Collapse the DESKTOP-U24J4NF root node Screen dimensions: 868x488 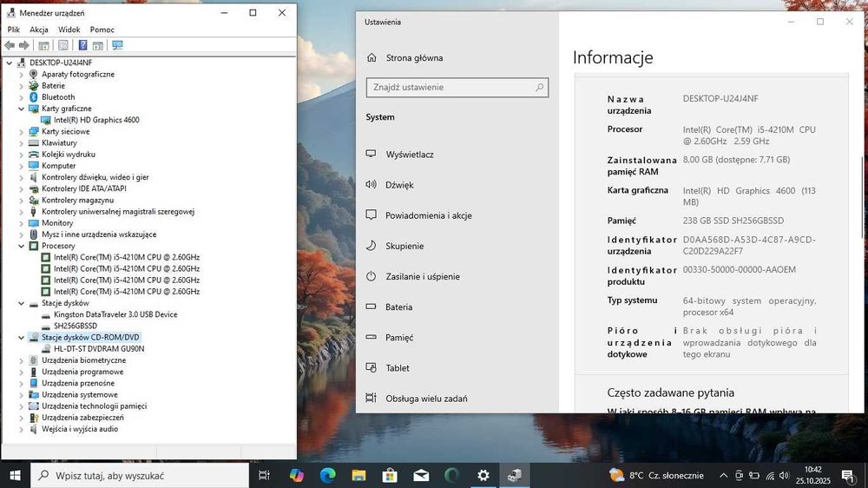point(10,63)
